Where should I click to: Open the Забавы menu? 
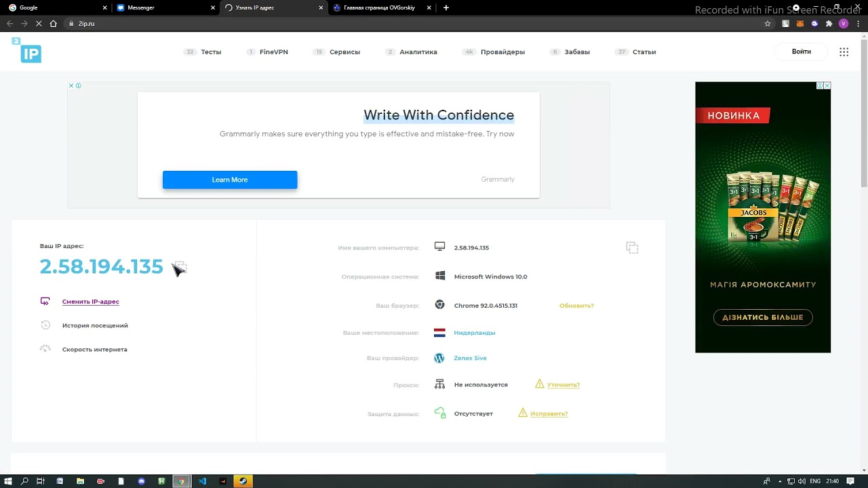coord(577,52)
